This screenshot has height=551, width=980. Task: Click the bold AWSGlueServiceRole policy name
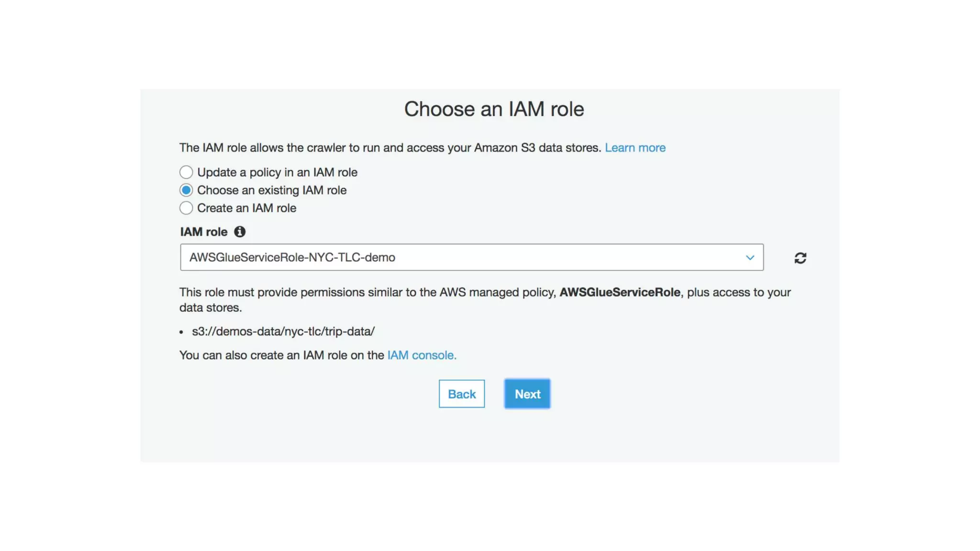pos(620,292)
